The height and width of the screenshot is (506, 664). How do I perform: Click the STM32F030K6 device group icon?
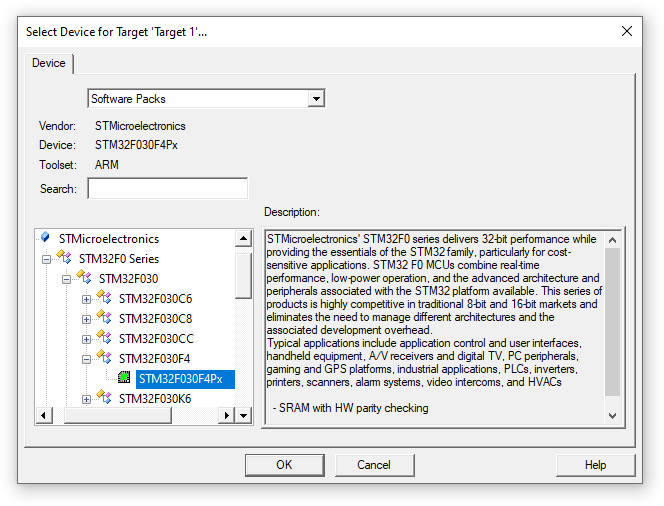tap(104, 397)
